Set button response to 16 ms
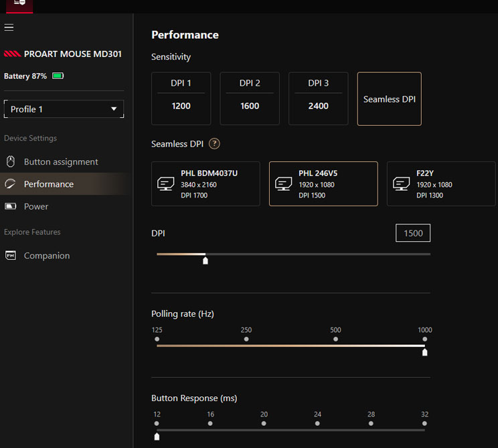This screenshot has width=498, height=448. [210, 423]
